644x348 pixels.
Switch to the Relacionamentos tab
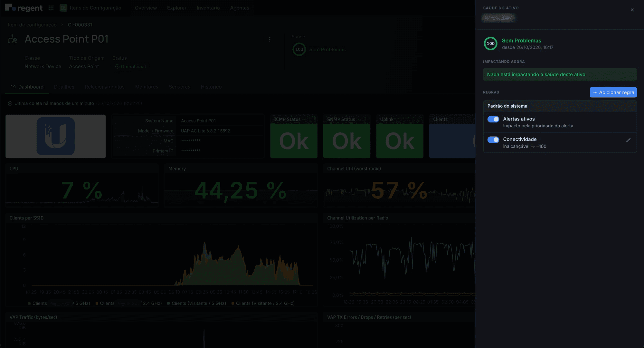pyautogui.click(x=105, y=87)
